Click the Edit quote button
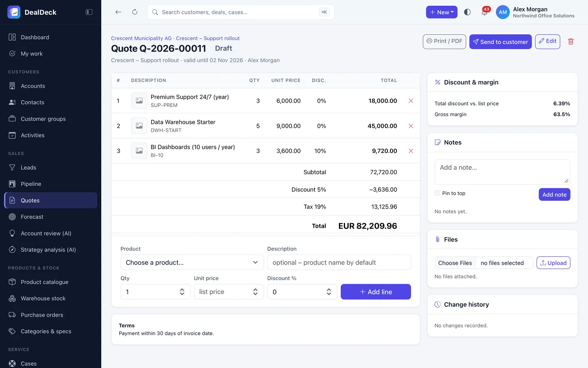The image size is (588, 368). (x=548, y=42)
